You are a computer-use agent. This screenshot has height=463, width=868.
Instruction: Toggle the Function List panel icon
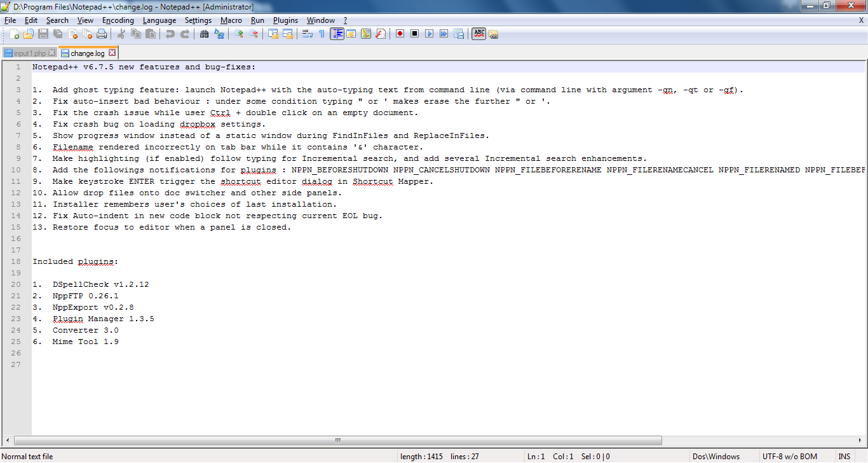381,34
